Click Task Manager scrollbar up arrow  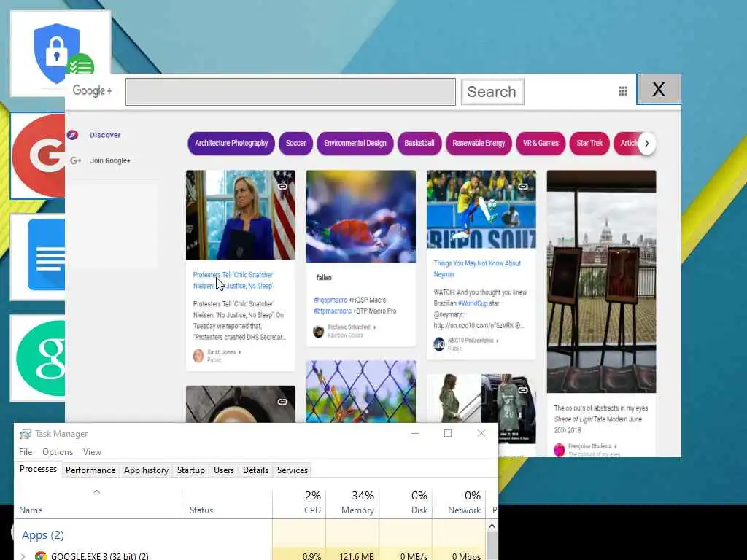tap(492, 526)
